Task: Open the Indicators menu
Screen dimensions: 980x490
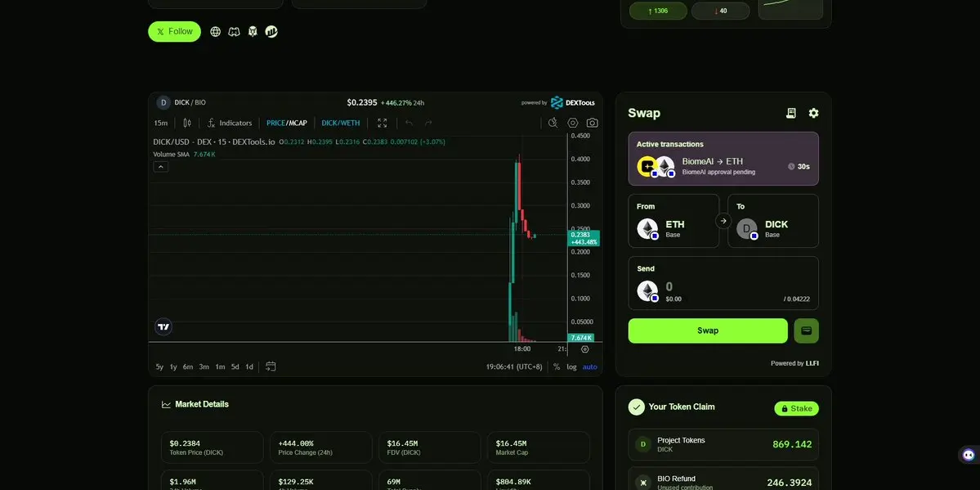Action: [x=230, y=123]
